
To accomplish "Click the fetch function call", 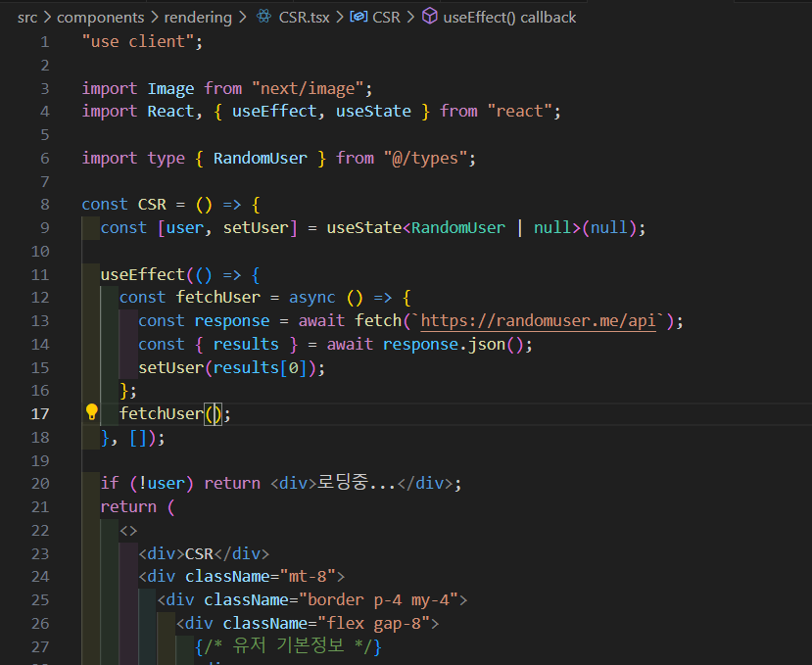I will (378, 320).
